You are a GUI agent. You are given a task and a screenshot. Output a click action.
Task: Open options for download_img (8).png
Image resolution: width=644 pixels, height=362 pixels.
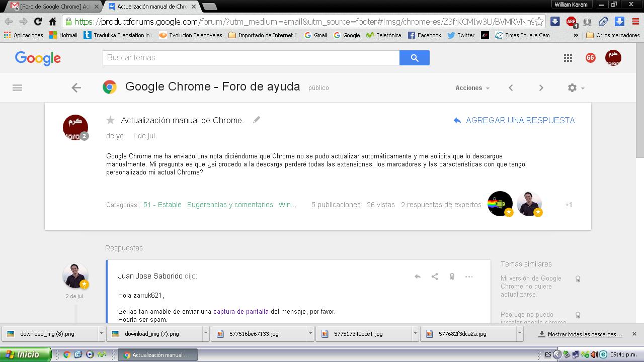pyautogui.click(x=101, y=334)
